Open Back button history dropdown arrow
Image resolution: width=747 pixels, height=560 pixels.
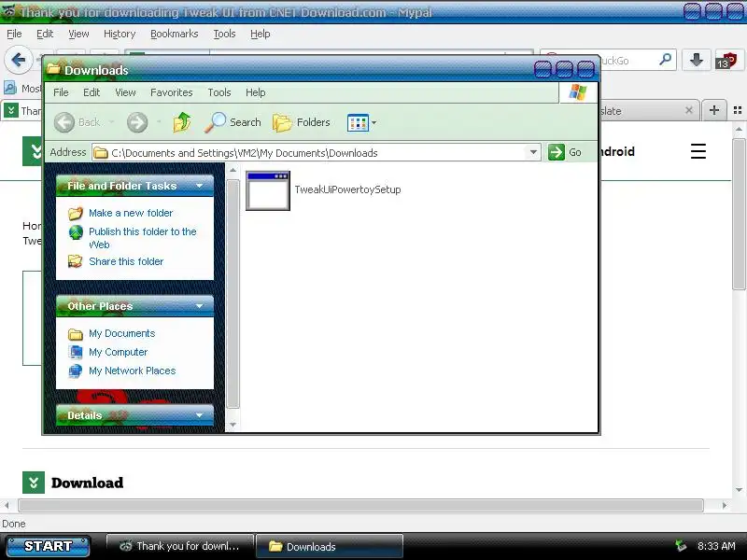click(111, 122)
